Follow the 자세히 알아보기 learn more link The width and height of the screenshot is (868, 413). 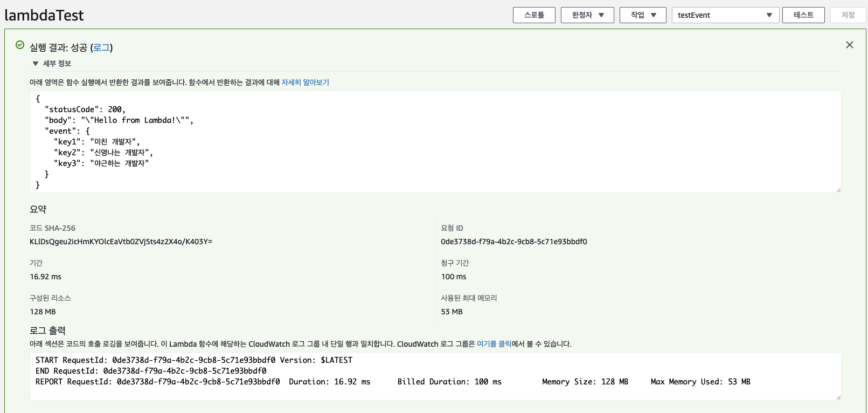click(x=305, y=82)
